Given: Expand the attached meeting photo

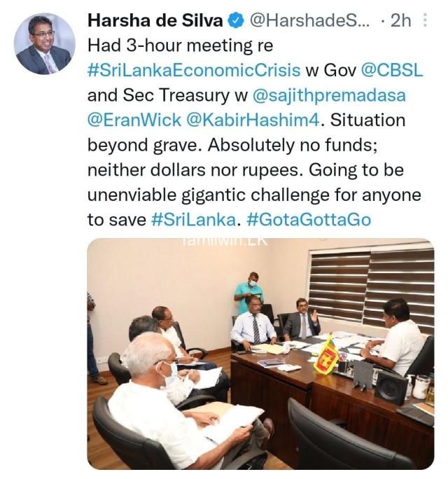Looking at the screenshot, I should coord(260,354).
